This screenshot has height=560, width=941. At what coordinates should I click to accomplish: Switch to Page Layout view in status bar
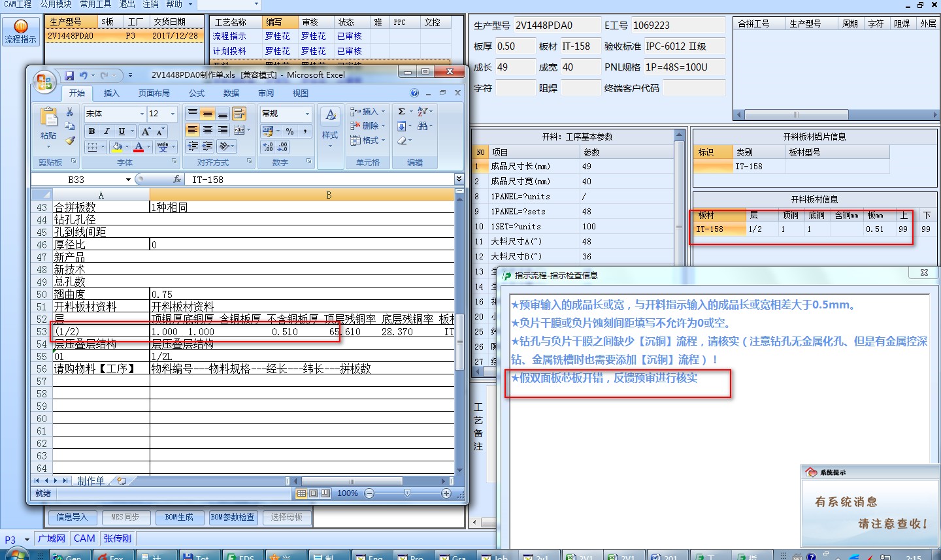(x=313, y=493)
